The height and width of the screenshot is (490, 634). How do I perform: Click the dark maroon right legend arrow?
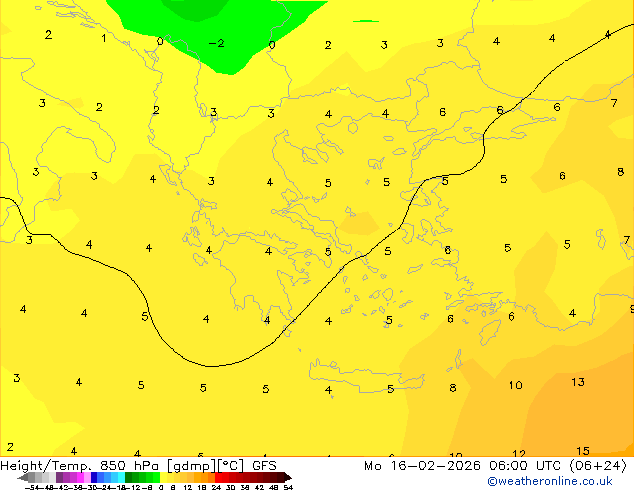tap(288, 478)
